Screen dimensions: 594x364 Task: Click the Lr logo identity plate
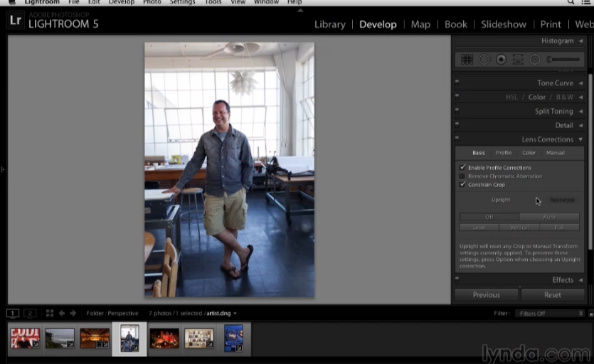16,20
